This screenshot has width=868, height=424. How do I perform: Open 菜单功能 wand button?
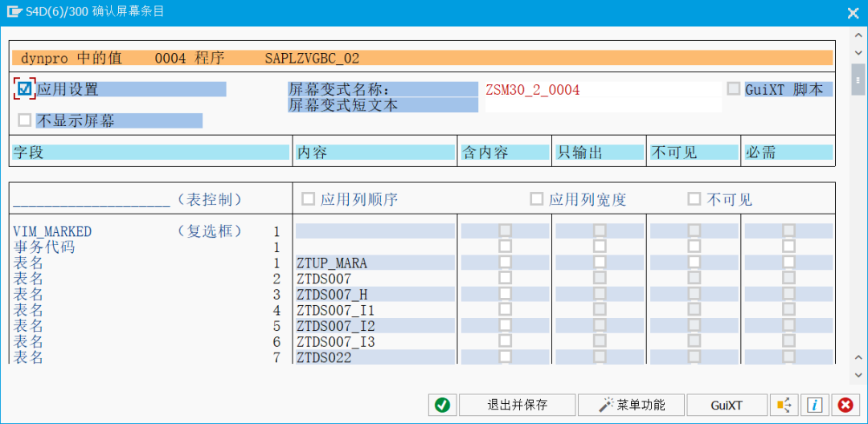click(632, 405)
